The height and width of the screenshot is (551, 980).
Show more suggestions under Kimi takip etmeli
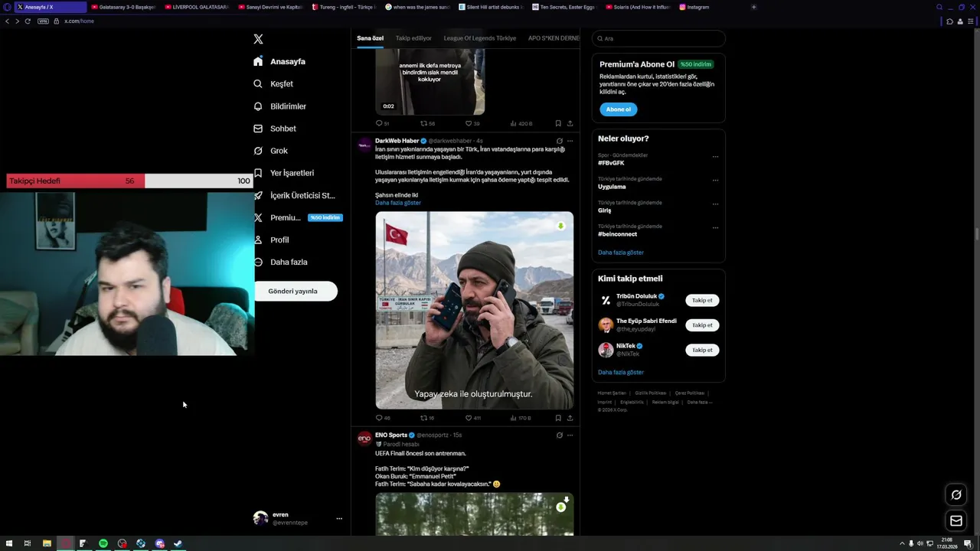pyautogui.click(x=621, y=372)
